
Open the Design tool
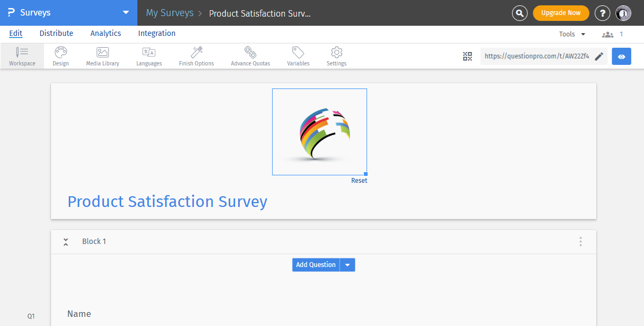pyautogui.click(x=60, y=56)
